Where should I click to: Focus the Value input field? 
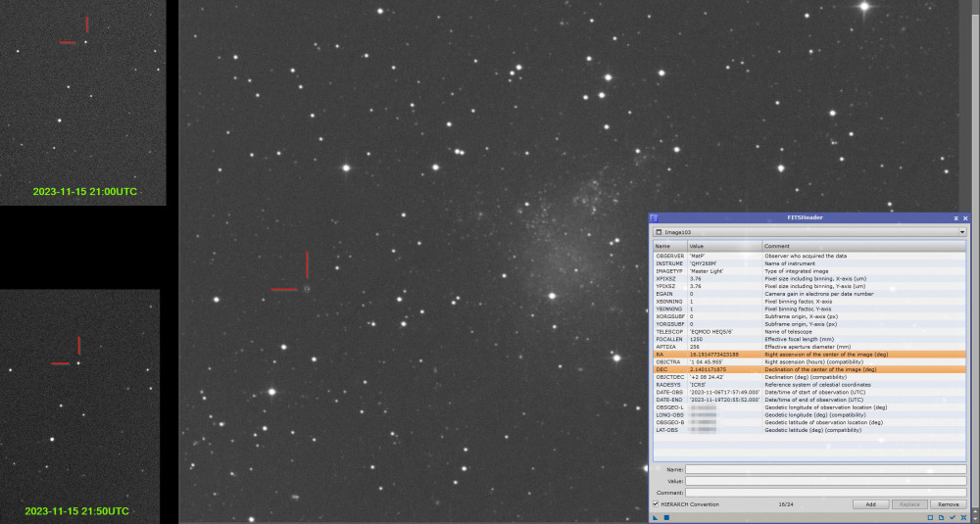point(825,481)
